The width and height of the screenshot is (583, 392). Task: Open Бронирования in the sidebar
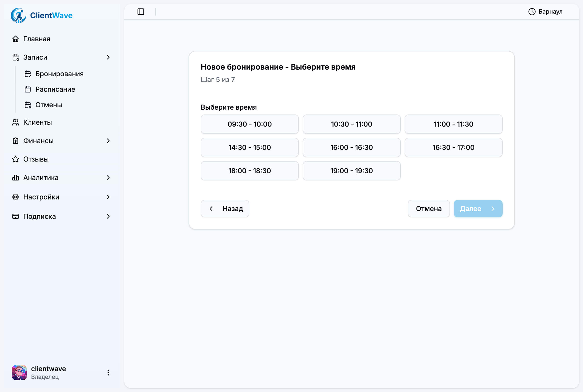pyautogui.click(x=59, y=74)
